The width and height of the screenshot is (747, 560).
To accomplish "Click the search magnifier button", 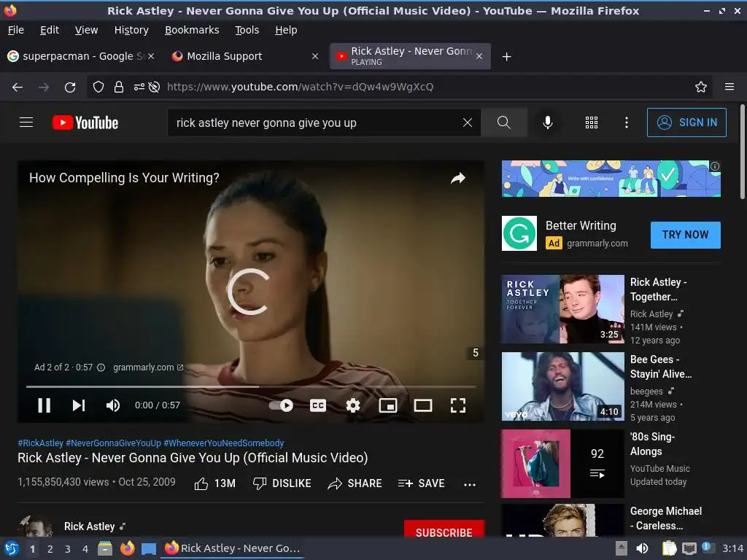I will (x=504, y=122).
